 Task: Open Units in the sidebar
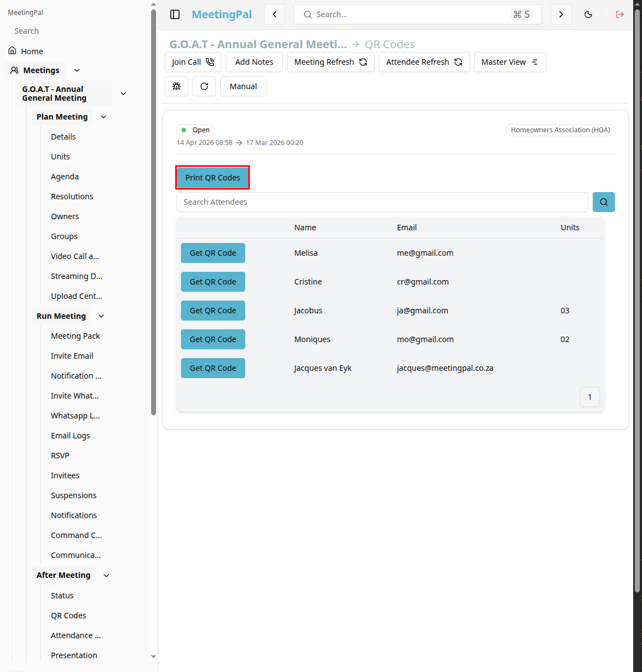click(x=60, y=157)
